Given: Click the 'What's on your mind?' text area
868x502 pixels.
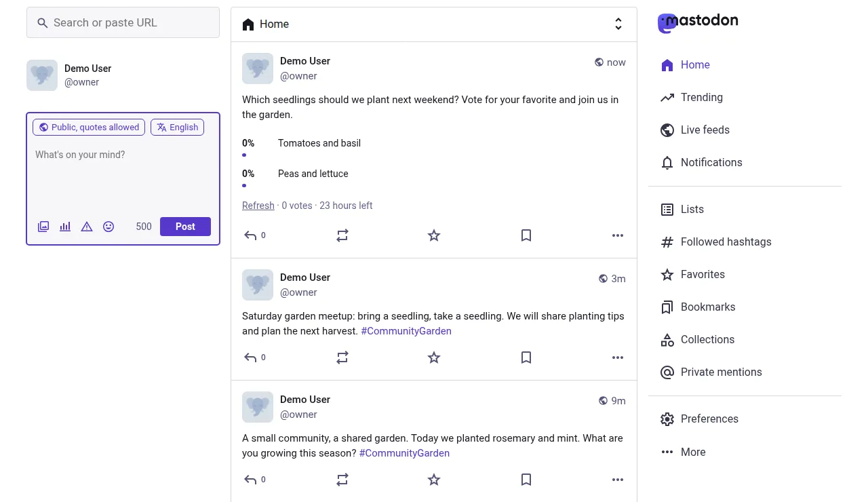Looking at the screenshot, I should (123, 176).
